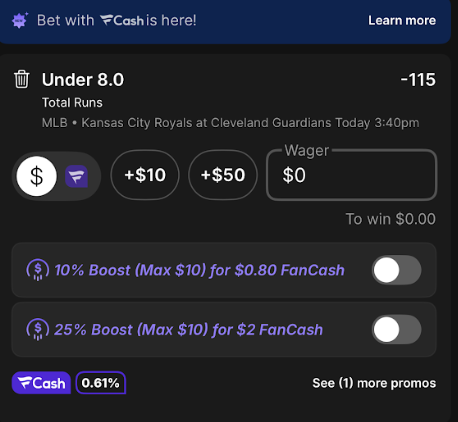The height and width of the screenshot is (422, 458).
Task: Enable the 10% Boost for $0.80 FanCash
Action: tap(396, 270)
